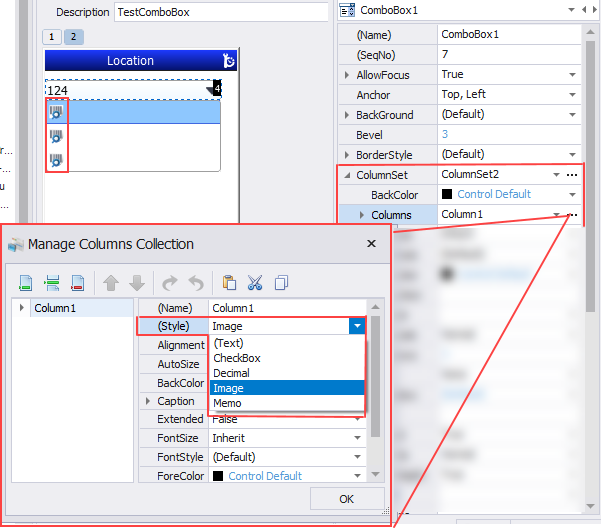Click the move up arrow icon
601x530 pixels.
pos(111,283)
